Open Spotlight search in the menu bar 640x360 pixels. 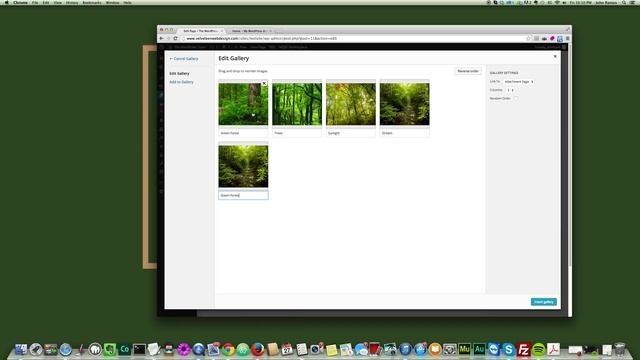click(624, 2)
